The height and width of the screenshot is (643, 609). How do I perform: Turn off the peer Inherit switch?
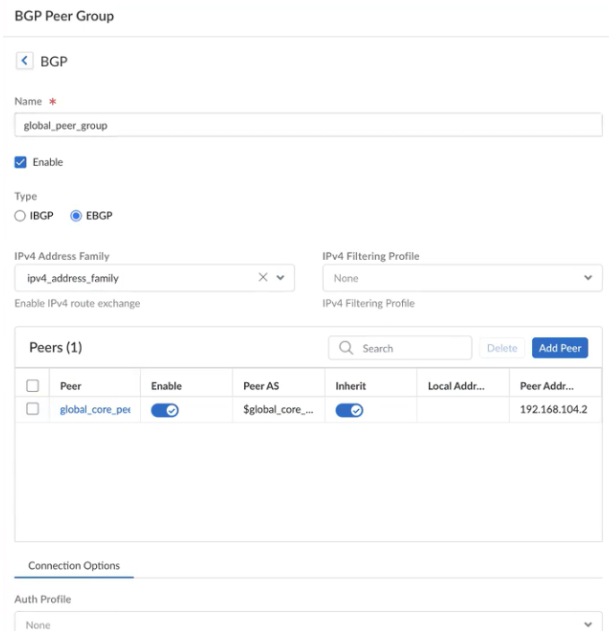pyautogui.click(x=349, y=410)
